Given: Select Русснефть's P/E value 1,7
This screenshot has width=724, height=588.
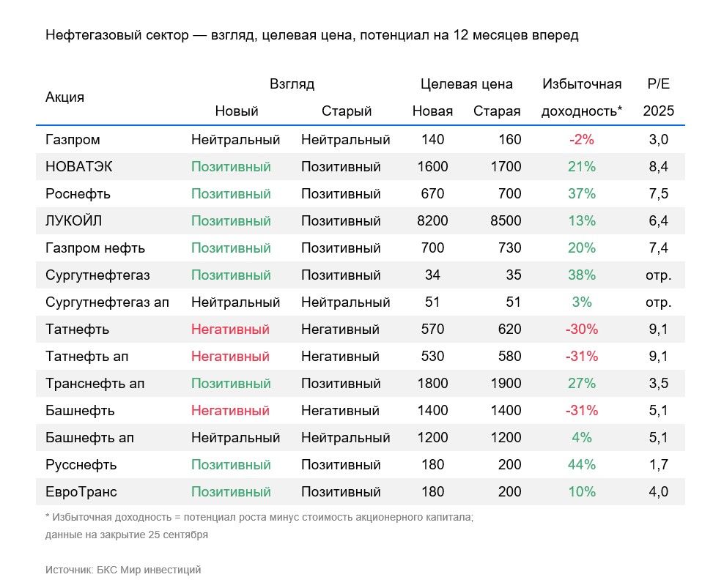Looking at the screenshot, I should point(658,465).
